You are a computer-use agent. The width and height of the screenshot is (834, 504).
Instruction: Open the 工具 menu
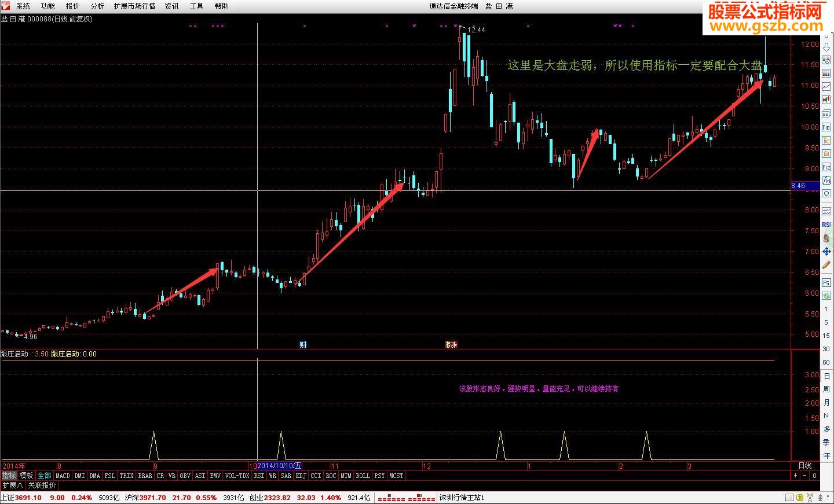coord(196,6)
